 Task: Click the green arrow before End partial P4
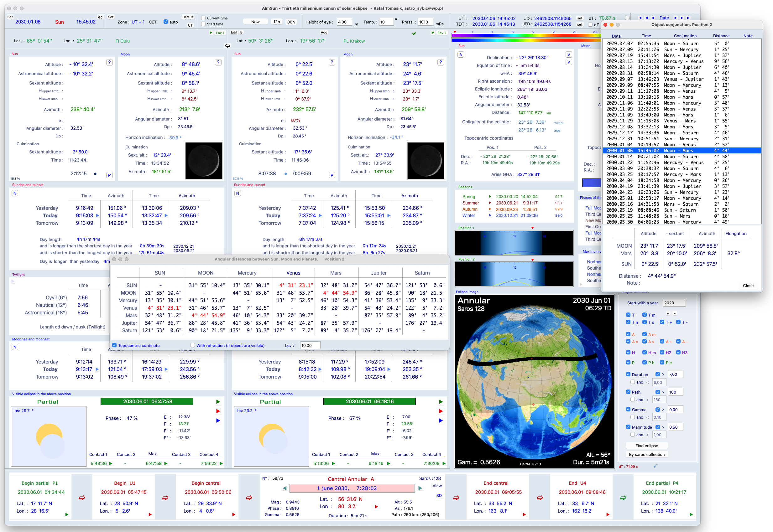pyautogui.click(x=623, y=498)
